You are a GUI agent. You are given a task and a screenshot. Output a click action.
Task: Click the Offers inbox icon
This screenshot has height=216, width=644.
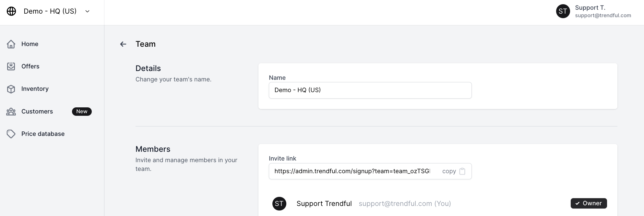tap(11, 66)
